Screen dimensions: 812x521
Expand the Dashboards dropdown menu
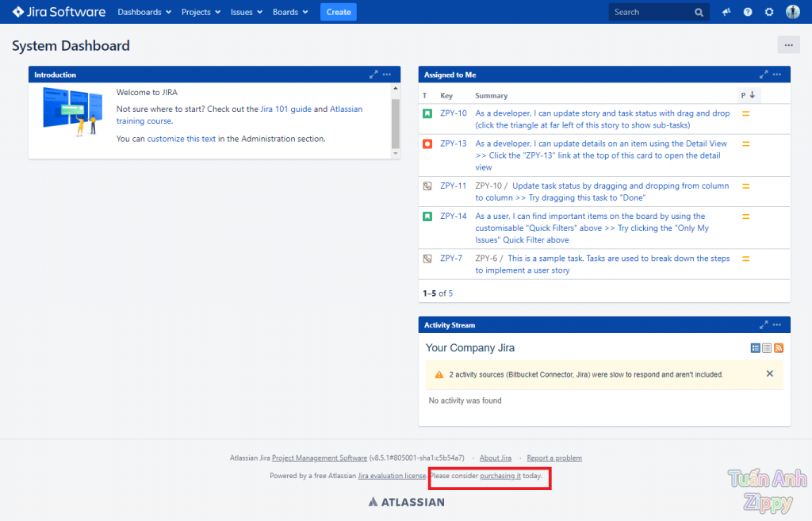[x=144, y=12]
